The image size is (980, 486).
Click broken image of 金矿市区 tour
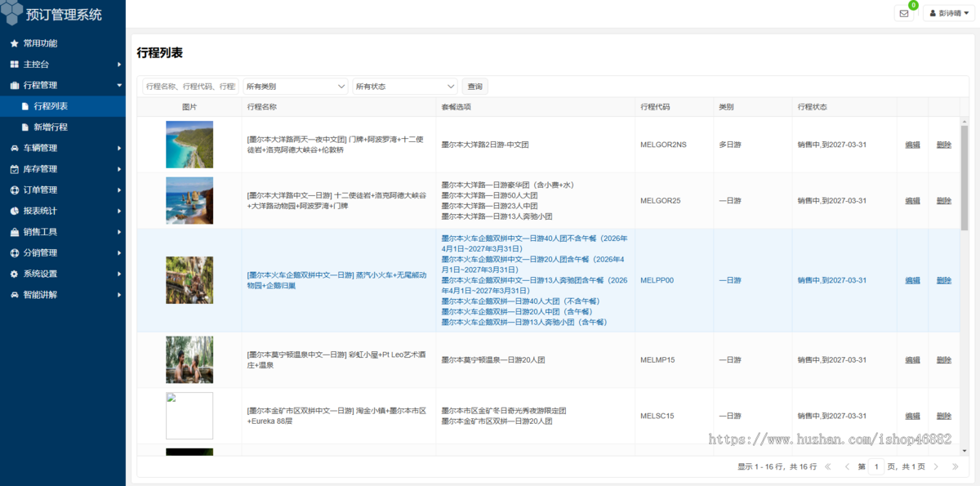(189, 416)
